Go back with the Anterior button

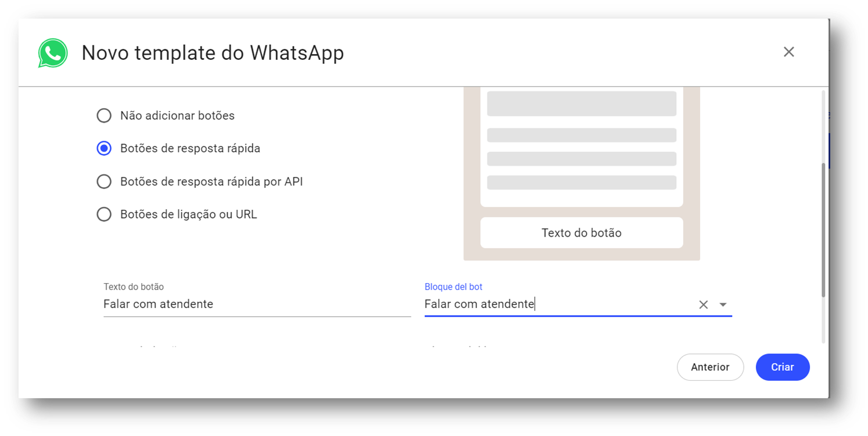(710, 367)
